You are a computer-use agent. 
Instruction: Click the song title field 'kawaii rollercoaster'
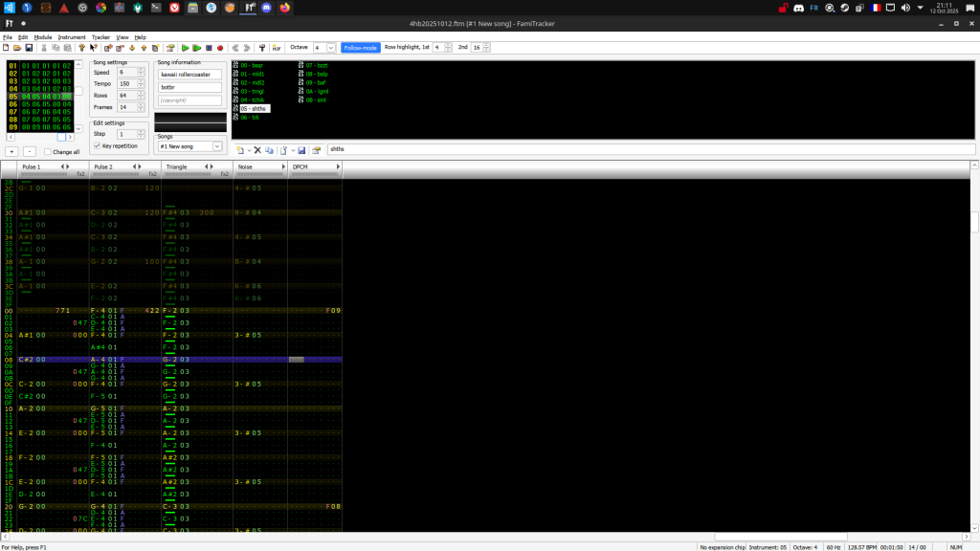[189, 74]
